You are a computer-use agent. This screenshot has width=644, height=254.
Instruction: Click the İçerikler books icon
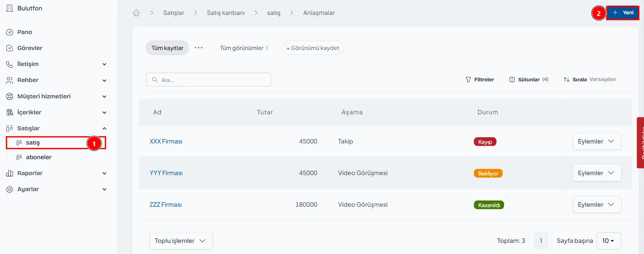(9, 113)
